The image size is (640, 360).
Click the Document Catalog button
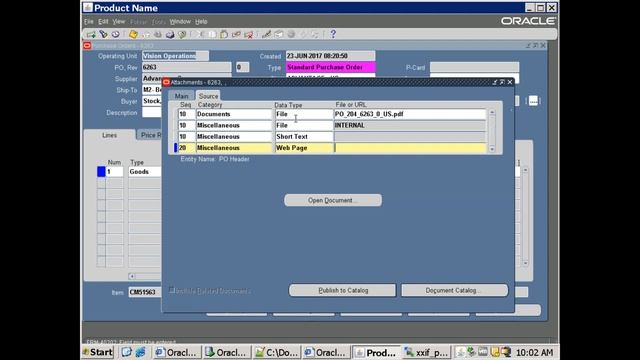click(455, 290)
